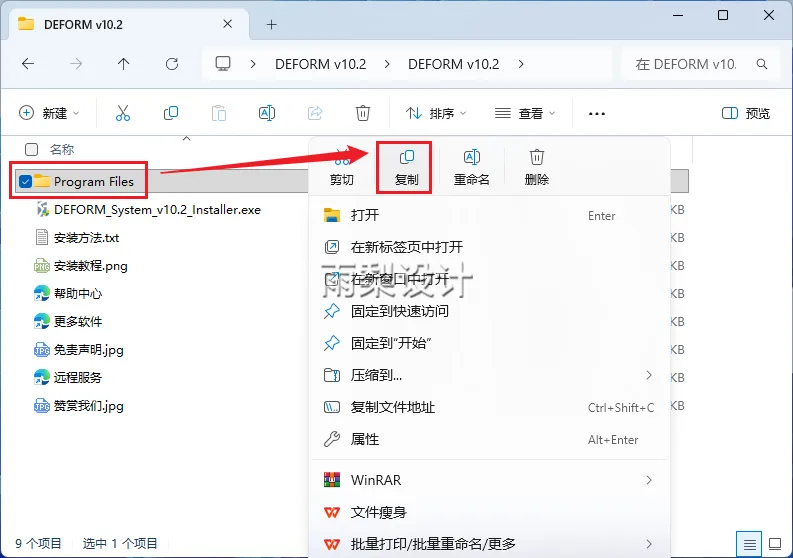
Task: Open the 新建 dropdown
Action: (49, 113)
